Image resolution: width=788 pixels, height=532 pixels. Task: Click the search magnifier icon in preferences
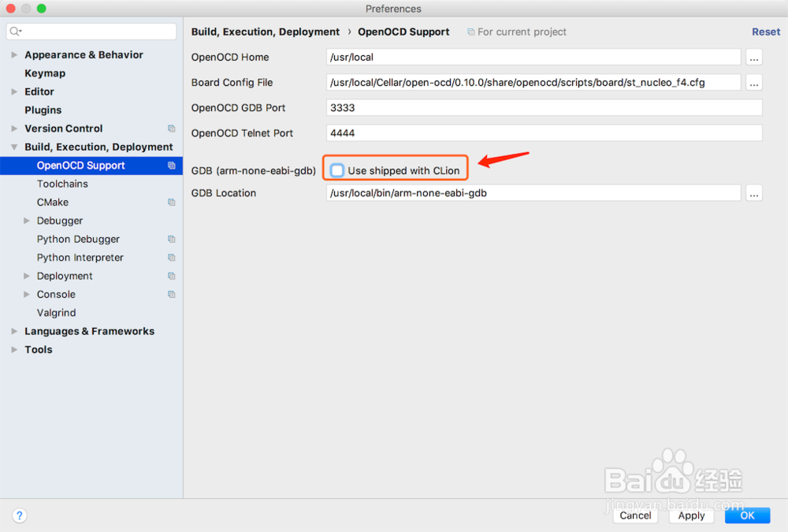click(x=15, y=32)
